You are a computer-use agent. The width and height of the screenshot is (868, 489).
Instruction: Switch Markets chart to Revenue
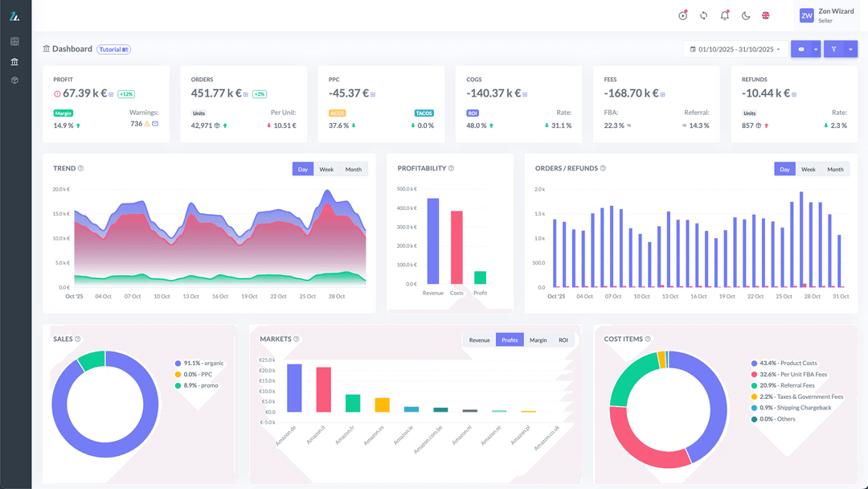coord(479,340)
